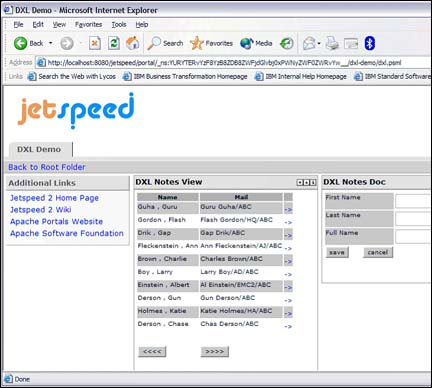Open the arrow link for Holmes, Katie
This screenshot has width=432, height=388.
tap(288, 314)
